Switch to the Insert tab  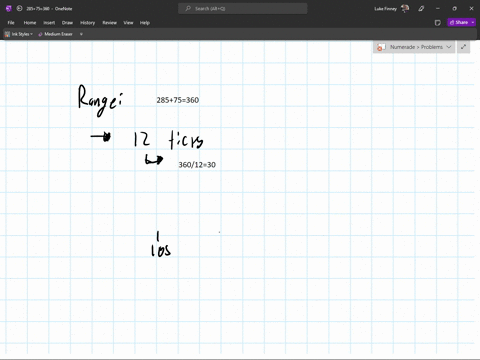pyautogui.click(x=49, y=23)
